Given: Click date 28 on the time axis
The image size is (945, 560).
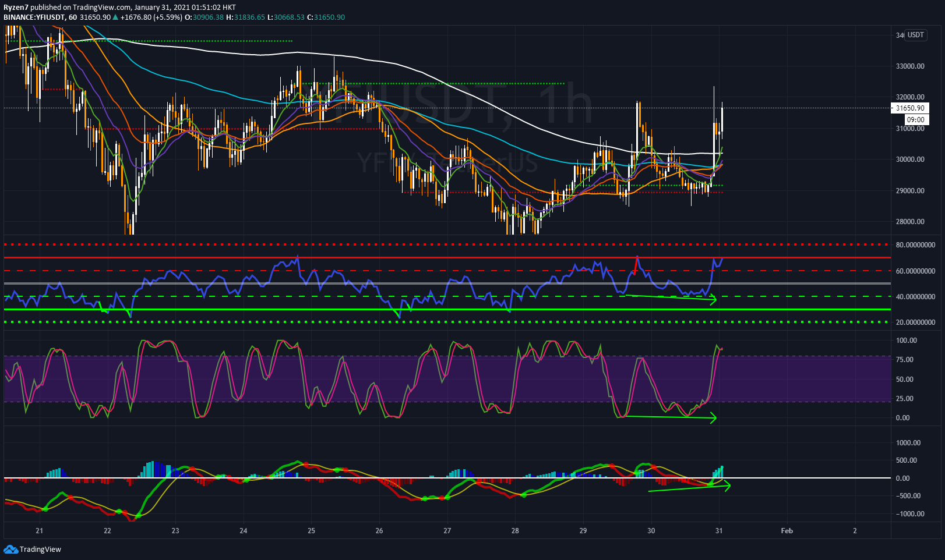Looking at the screenshot, I should 515,531.
